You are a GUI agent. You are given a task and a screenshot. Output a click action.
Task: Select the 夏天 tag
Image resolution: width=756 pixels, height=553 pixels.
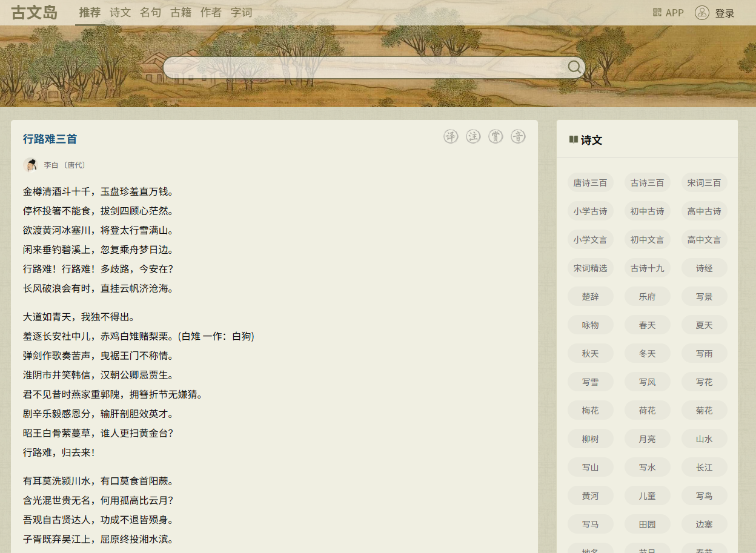(705, 325)
